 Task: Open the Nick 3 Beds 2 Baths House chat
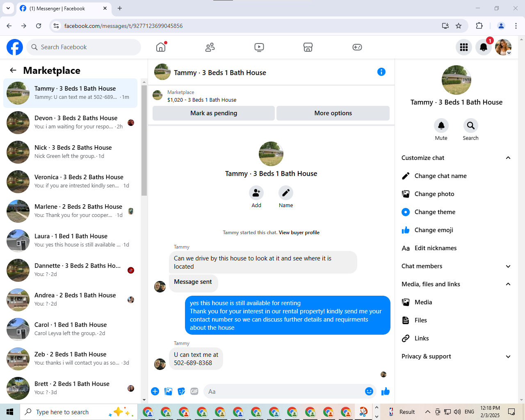pyautogui.click(x=70, y=152)
